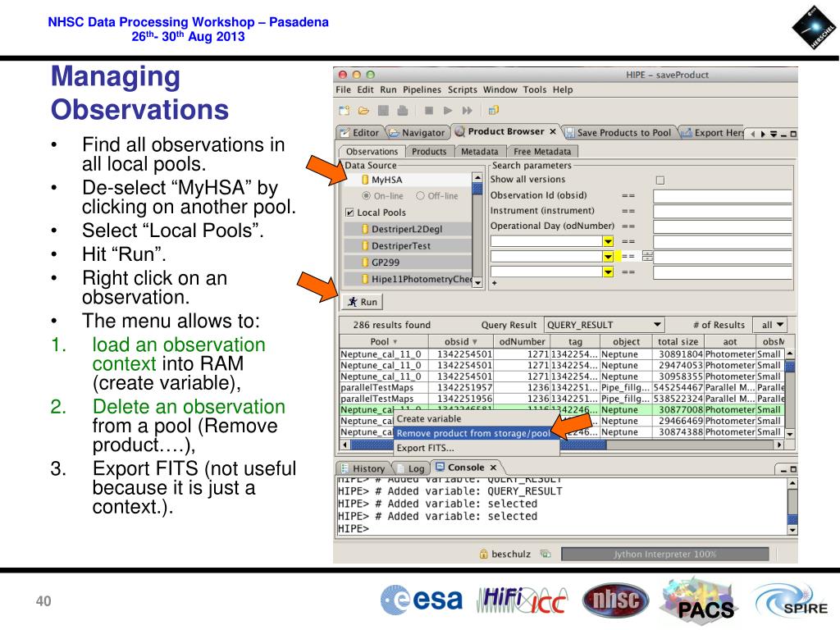
Task: Close the Console tab
Action: click(493, 468)
